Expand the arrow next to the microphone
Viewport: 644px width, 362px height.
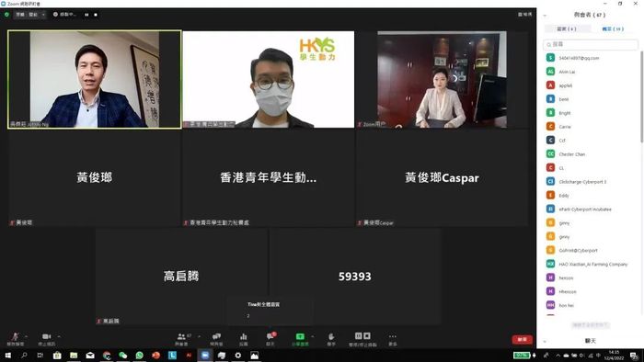coord(26,336)
